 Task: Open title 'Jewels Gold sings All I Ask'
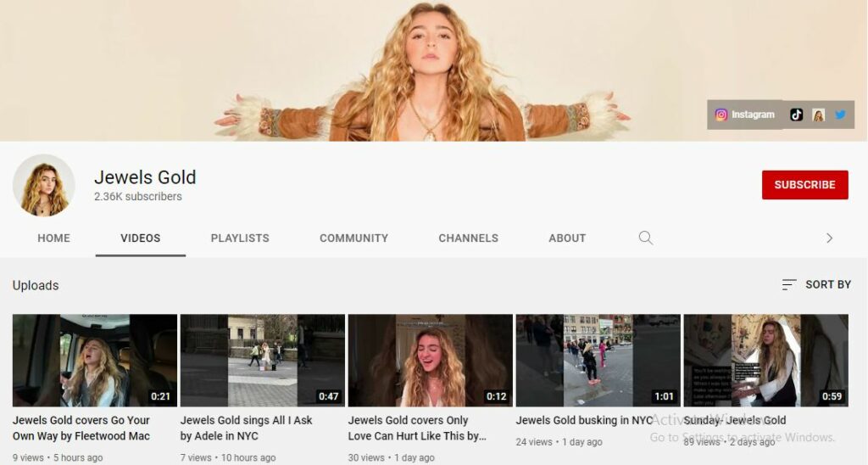247,428
